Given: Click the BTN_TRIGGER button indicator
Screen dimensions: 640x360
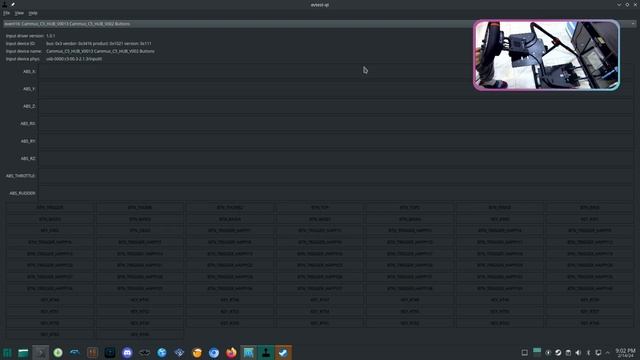Looking at the screenshot, I should (50, 207).
